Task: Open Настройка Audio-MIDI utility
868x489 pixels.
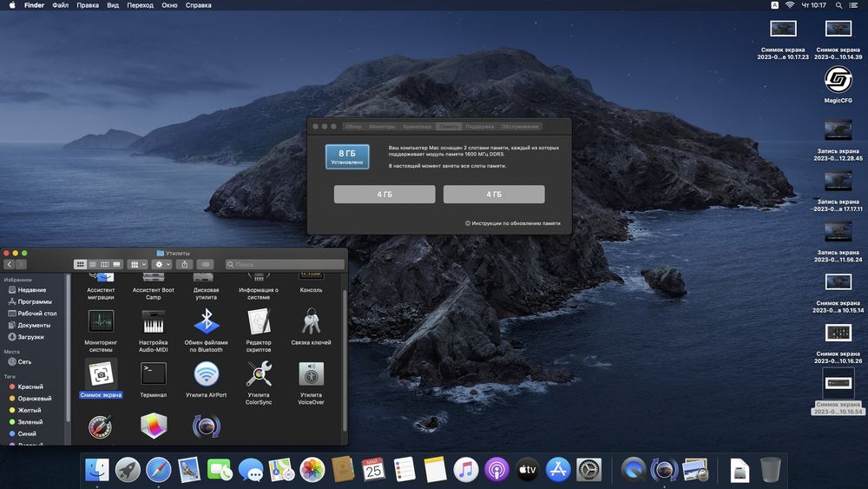Action: pyautogui.click(x=154, y=321)
